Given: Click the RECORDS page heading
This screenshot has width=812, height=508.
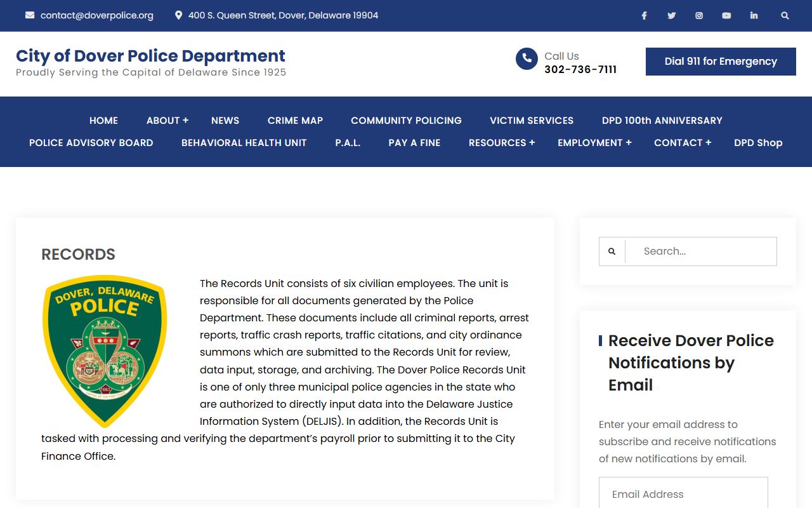Looking at the screenshot, I should 78,255.
